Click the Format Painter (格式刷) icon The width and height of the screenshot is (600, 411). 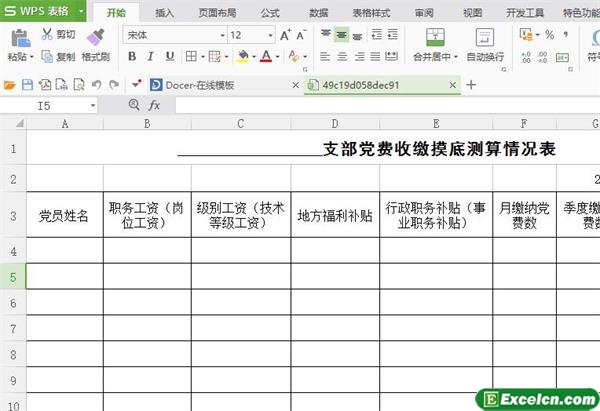[x=95, y=39]
